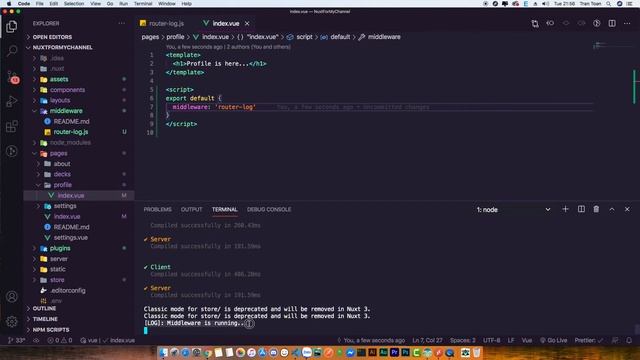The image size is (640, 360).
Task: Collapse the pages folder
Action: pos(58,153)
